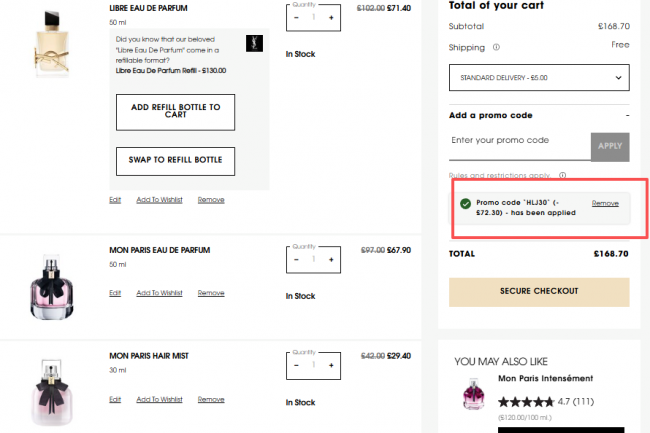Open the Standard Delivery dropdown
This screenshot has height=433, width=650.
[x=539, y=77]
